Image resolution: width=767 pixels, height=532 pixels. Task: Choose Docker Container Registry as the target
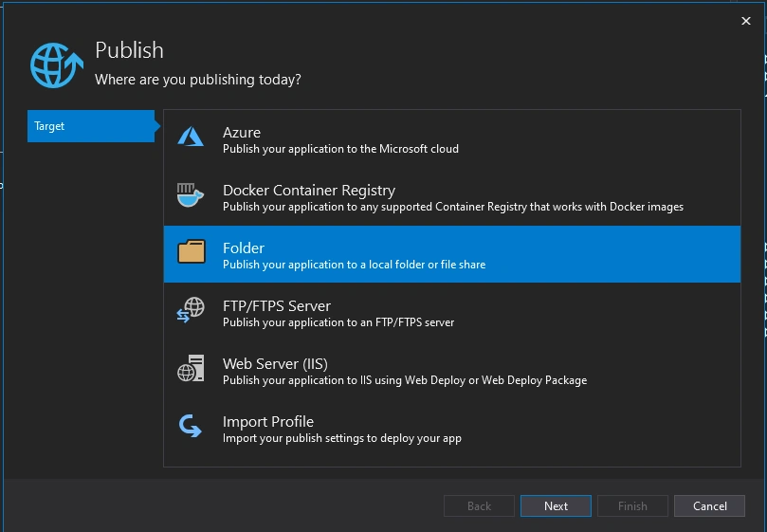coord(452,196)
